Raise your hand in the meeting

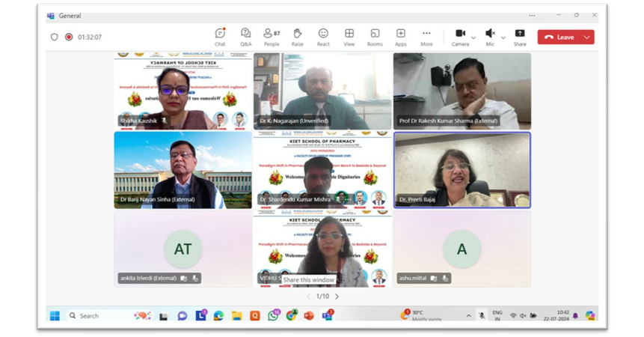(297, 37)
